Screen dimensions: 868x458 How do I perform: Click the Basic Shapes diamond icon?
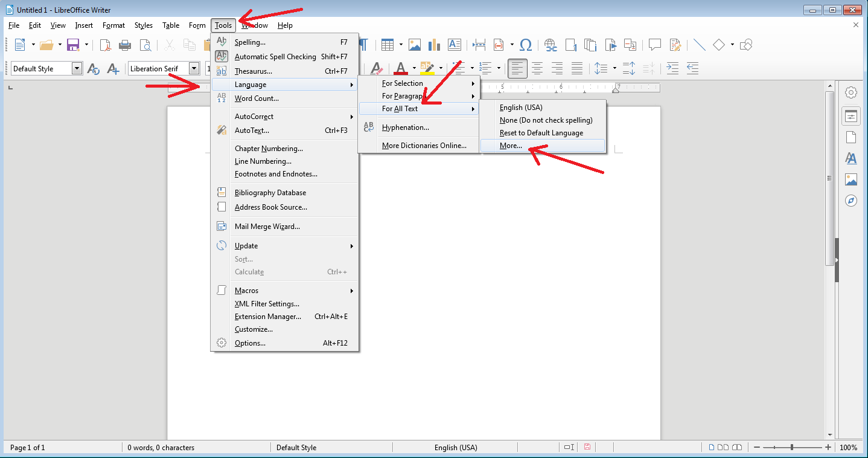pyautogui.click(x=719, y=45)
